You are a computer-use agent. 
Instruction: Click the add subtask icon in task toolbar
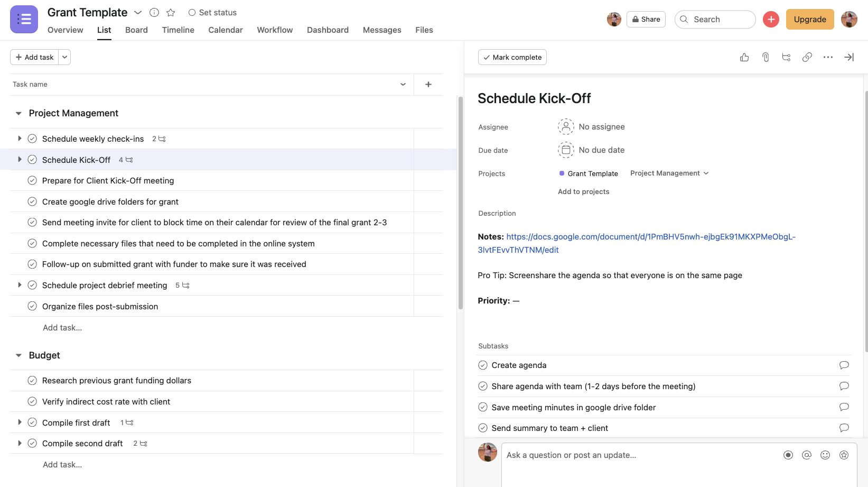(x=786, y=57)
